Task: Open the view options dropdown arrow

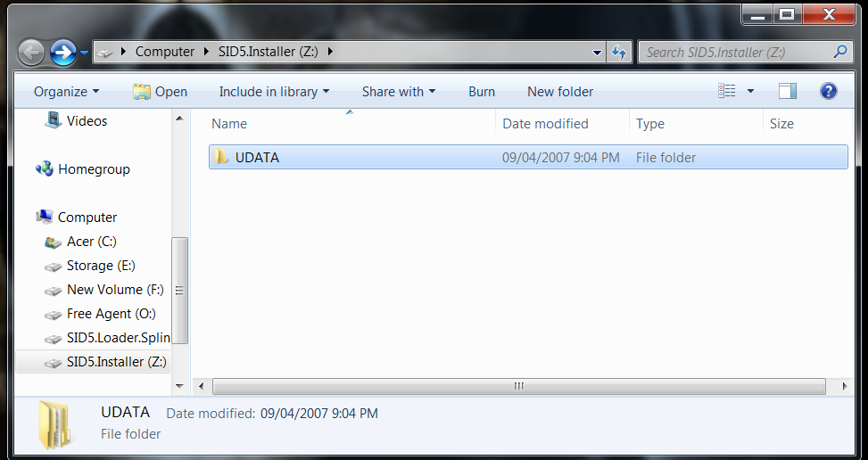Action: [x=750, y=91]
